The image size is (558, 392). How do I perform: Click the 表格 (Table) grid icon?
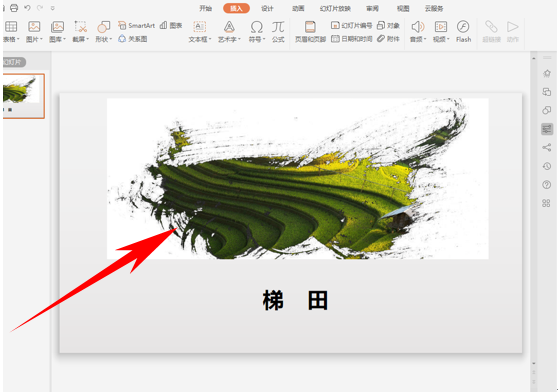coord(11,27)
